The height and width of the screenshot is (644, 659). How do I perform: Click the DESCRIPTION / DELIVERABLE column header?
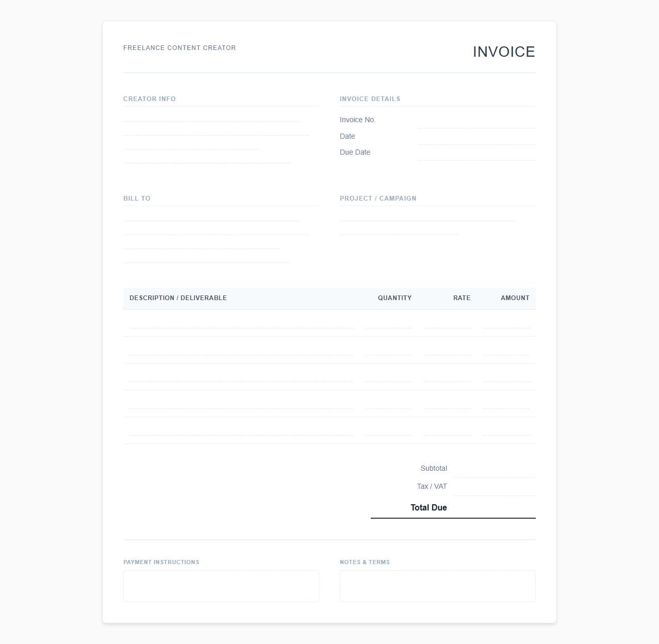(x=178, y=298)
